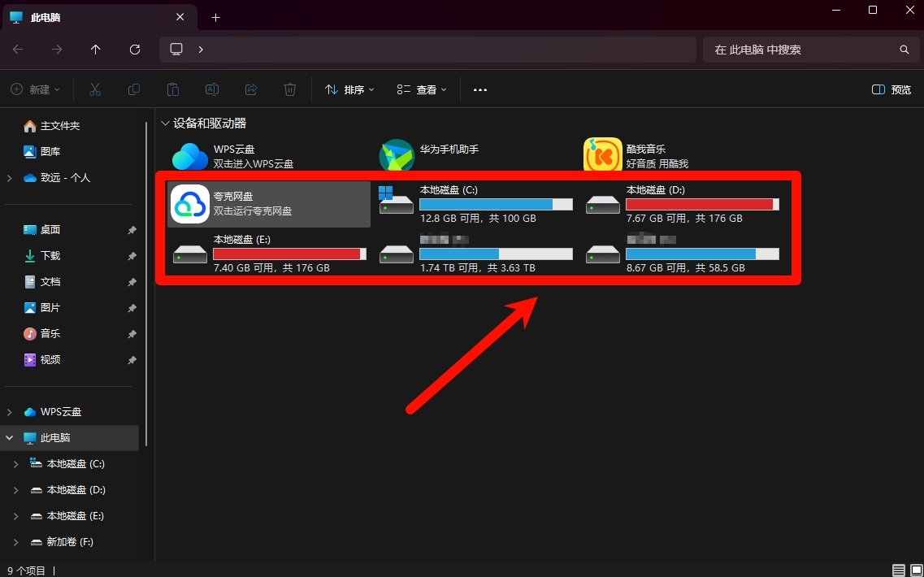
Task: Click the Refresh icon in the navigation bar
Action: click(x=135, y=50)
